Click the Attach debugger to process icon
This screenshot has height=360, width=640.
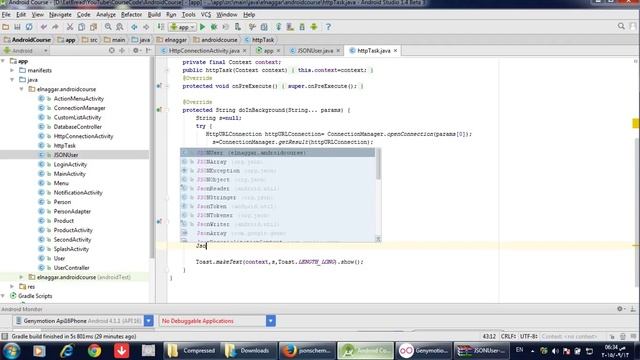tap(238, 27)
